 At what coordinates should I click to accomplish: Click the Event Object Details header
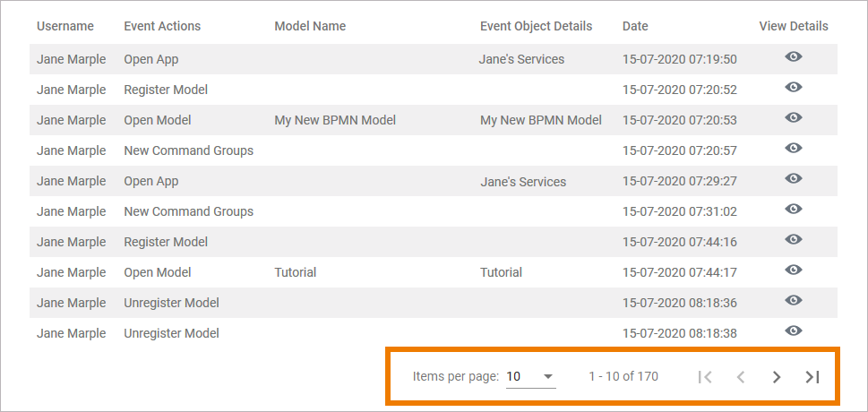tap(536, 26)
